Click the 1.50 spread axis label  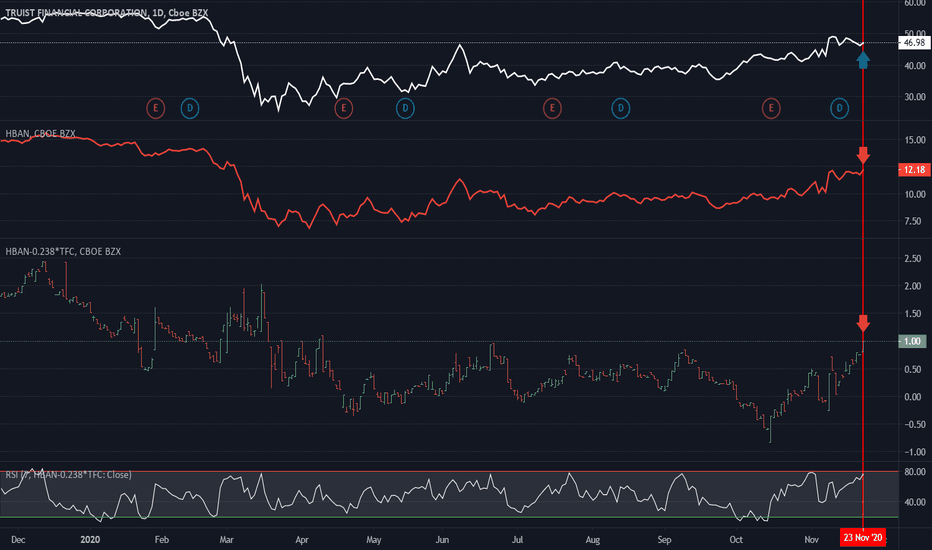[x=912, y=314]
